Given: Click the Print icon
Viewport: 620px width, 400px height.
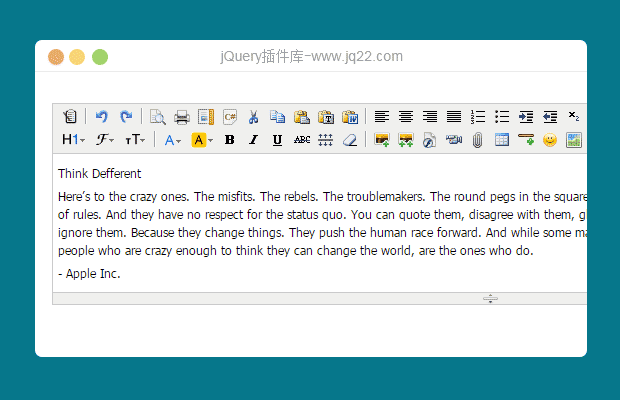Looking at the screenshot, I should tap(181, 117).
